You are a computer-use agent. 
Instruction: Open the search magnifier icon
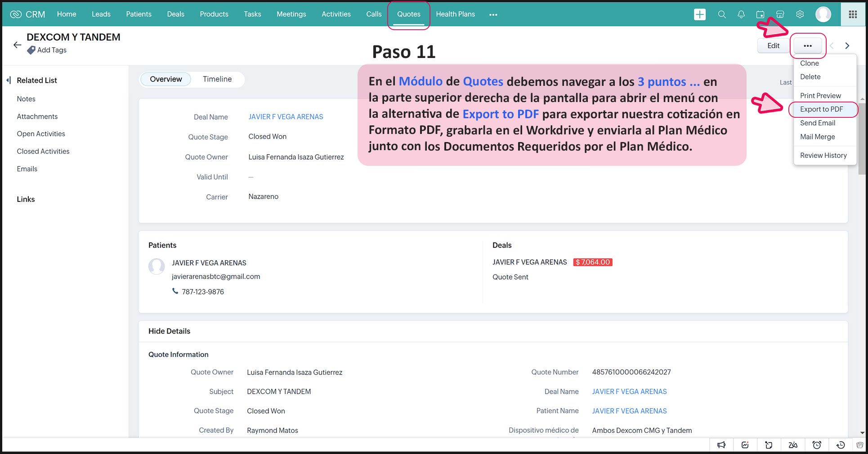pyautogui.click(x=722, y=14)
